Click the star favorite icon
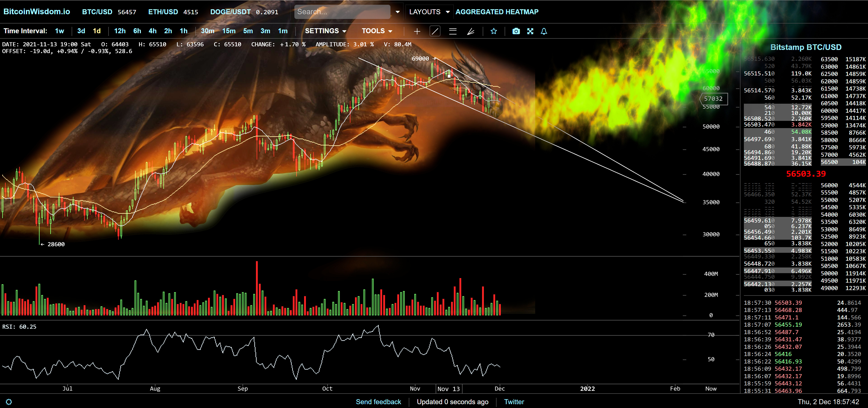Viewport: 868px width, 408px height. (x=494, y=31)
